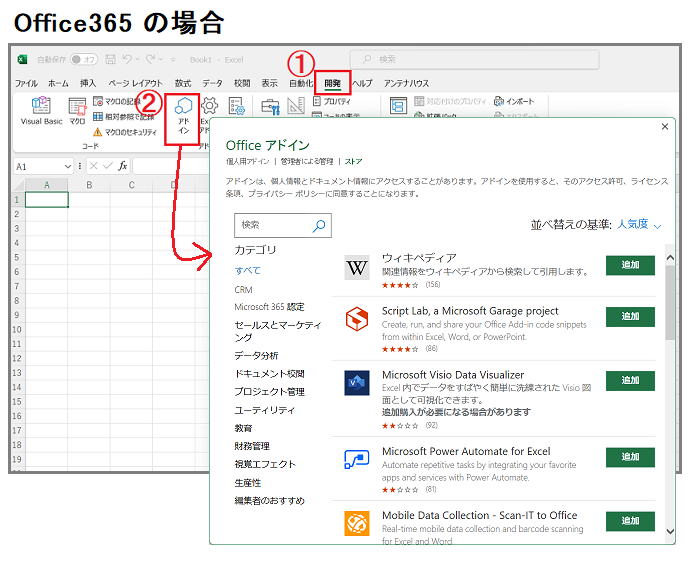Open the Insert controls toolbox icon

(270, 106)
